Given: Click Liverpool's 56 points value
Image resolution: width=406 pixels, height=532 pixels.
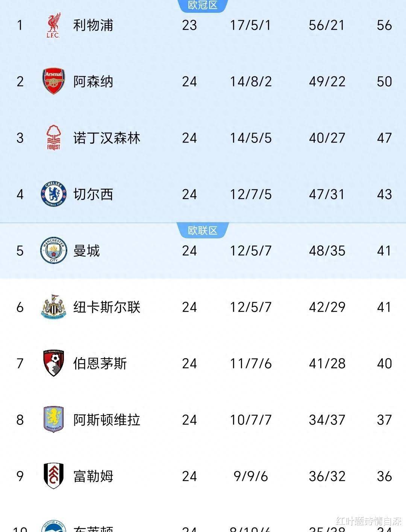Looking at the screenshot, I should (x=384, y=25).
